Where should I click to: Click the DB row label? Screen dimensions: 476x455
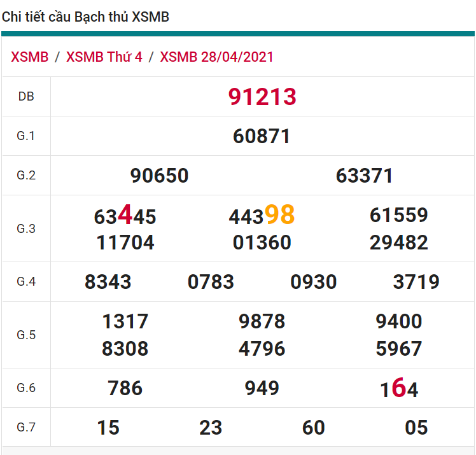26,97
